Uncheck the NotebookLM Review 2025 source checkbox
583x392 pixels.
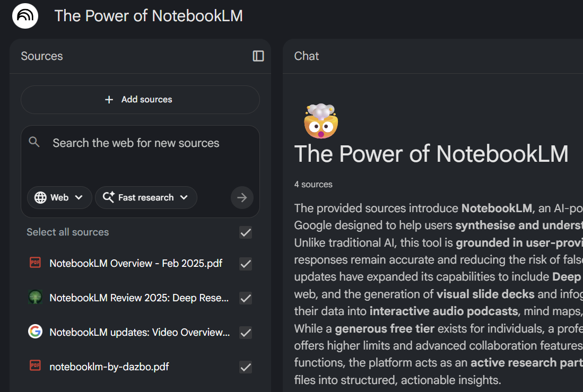(246, 298)
